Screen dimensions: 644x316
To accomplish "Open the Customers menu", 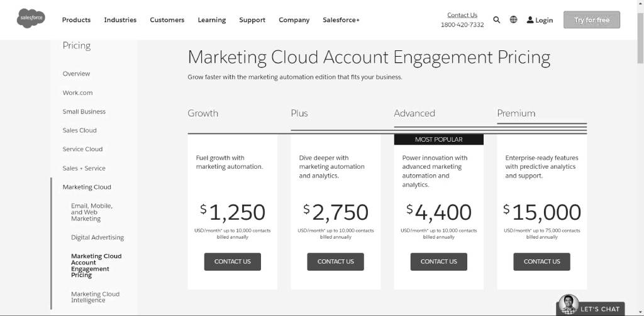I will pyautogui.click(x=167, y=20).
